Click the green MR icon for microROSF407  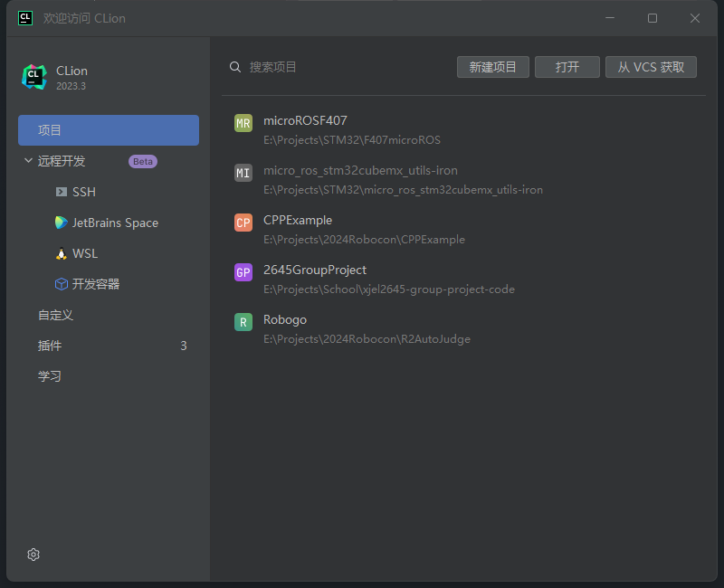coord(243,123)
